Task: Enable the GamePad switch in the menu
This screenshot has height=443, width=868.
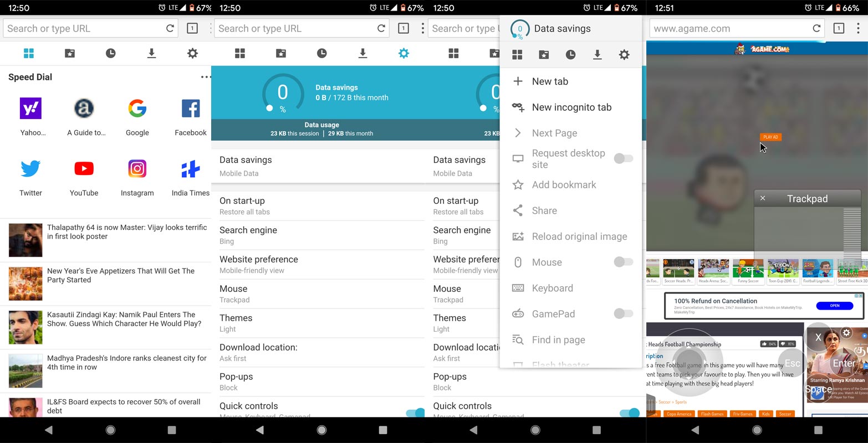Action: 623,313
